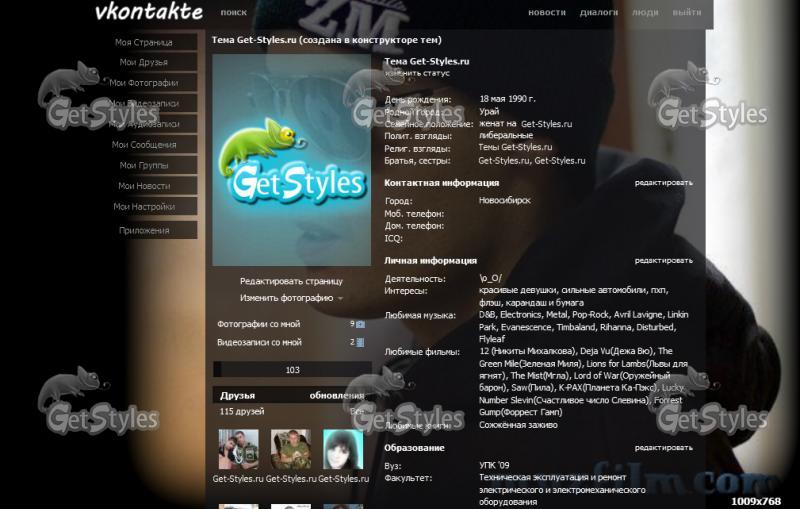The width and height of the screenshot is (800, 509).
Task: Expand the Изменить фотографию dropdown arrow
Action: click(340, 298)
